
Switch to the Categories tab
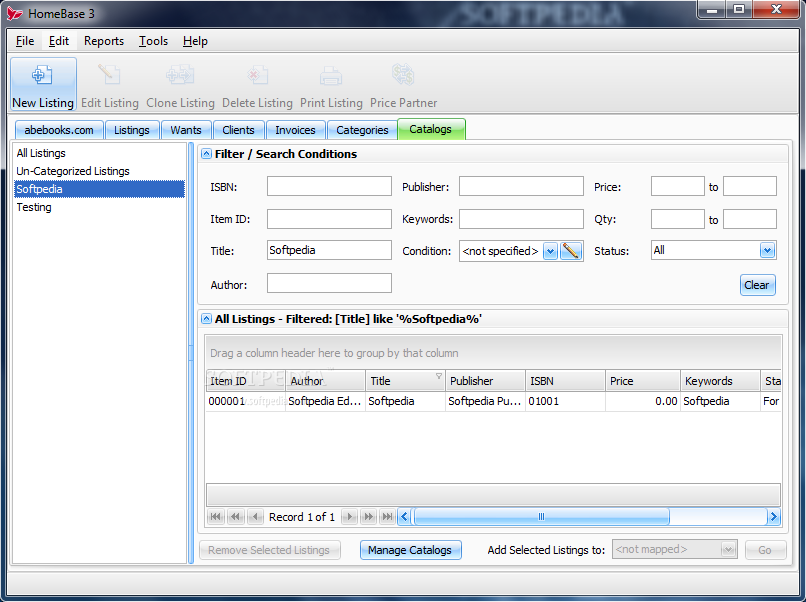[362, 130]
